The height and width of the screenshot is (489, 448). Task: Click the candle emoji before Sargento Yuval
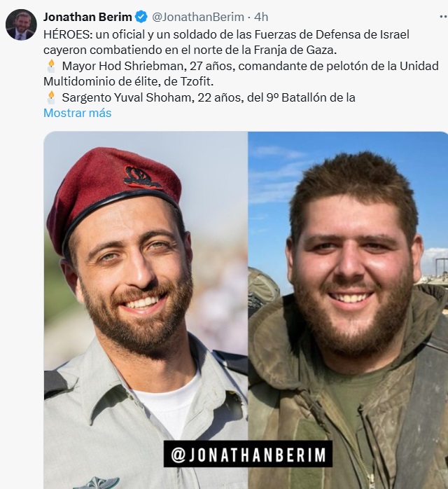tap(51, 97)
